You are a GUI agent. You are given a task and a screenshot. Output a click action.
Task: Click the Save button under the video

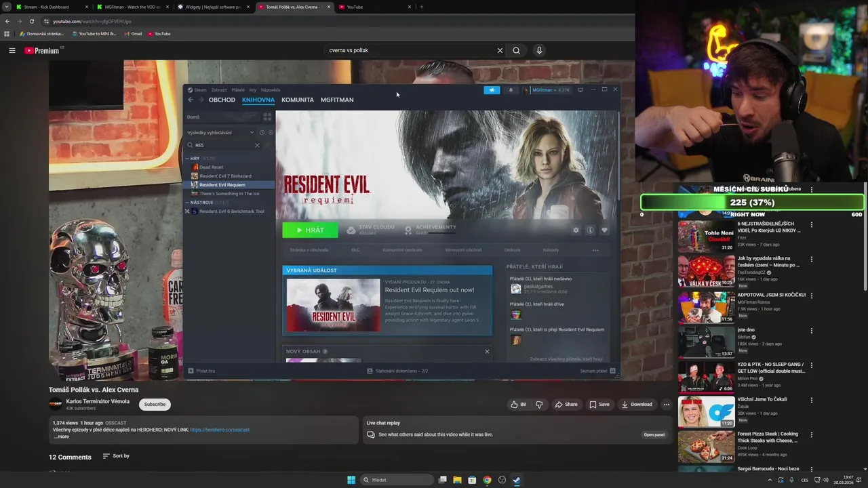click(x=599, y=405)
